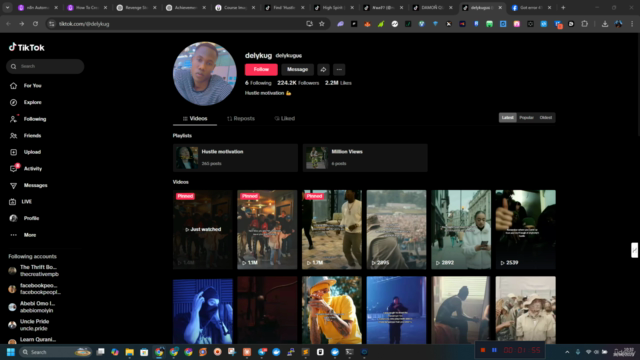Open the tab search dropdown arrow
Screen dimensions: 640x360
point(7,7)
